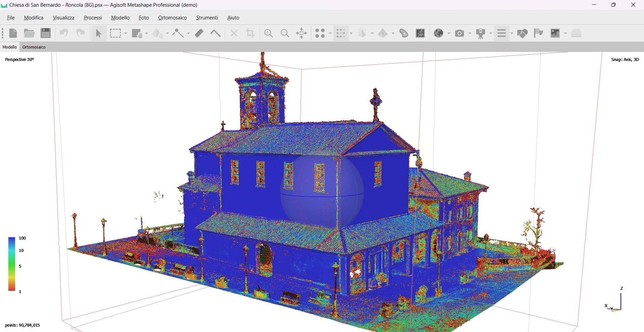Click the Zoom Out magnifier icon
Screen dimensions: 644x332
[x=285, y=33]
